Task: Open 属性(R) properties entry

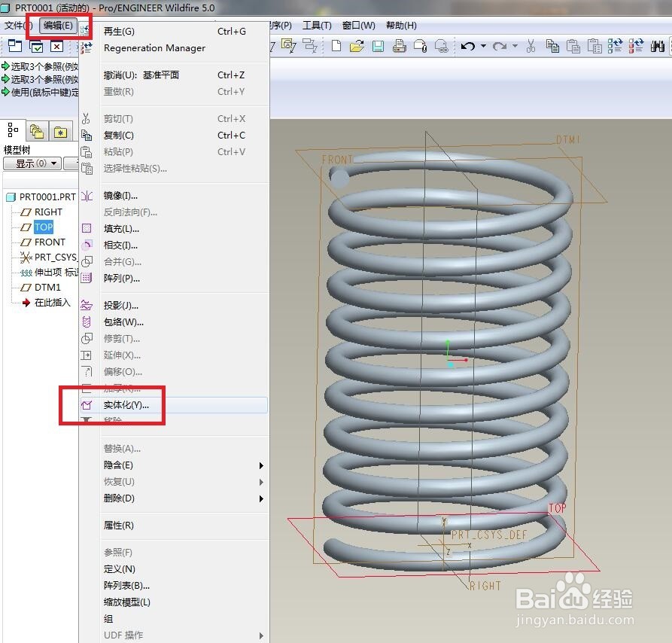Action: (x=174, y=526)
